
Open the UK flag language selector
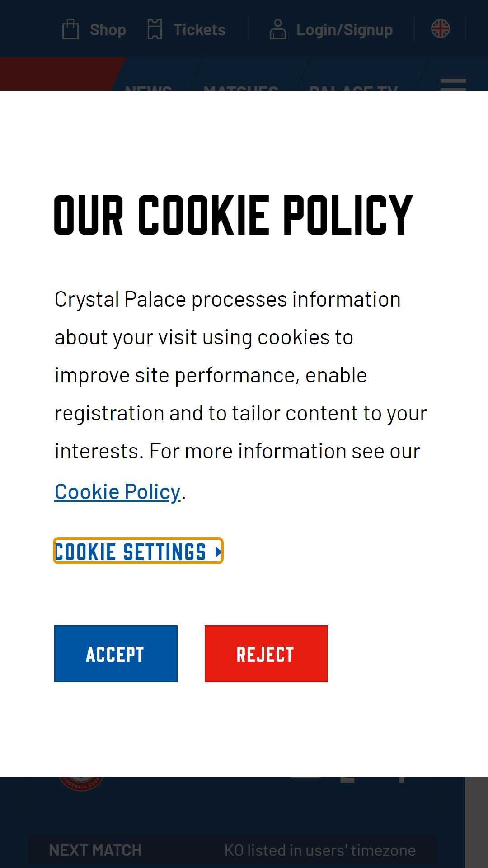[440, 28]
